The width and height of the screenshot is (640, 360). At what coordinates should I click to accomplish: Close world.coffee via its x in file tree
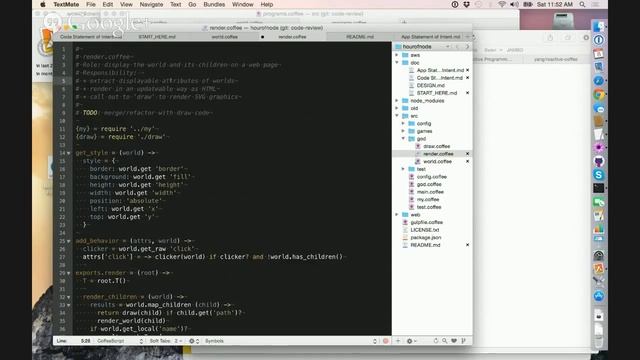[467, 162]
